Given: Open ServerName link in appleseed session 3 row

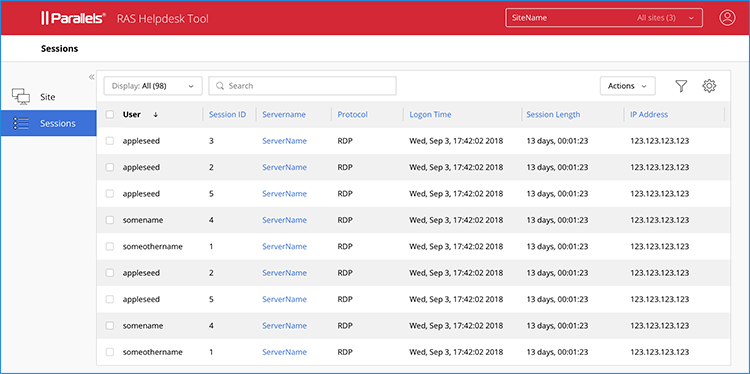Looking at the screenshot, I should [284, 141].
